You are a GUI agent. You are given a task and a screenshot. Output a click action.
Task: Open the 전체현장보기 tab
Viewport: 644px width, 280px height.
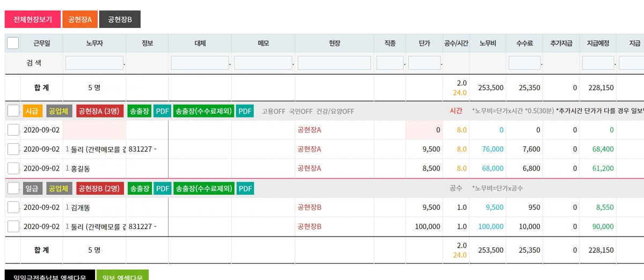pyautogui.click(x=32, y=19)
